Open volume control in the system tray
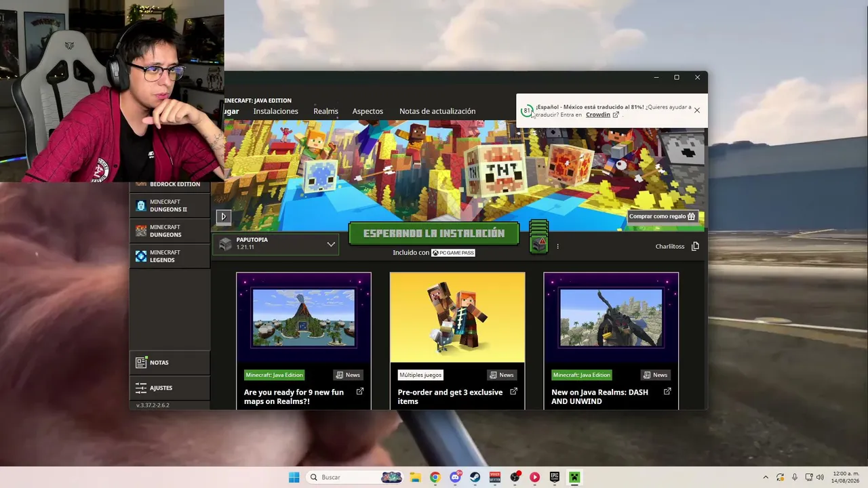 tap(820, 477)
